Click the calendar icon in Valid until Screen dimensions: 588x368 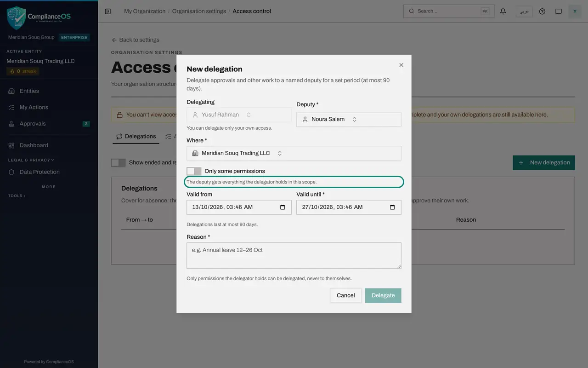coord(392,207)
